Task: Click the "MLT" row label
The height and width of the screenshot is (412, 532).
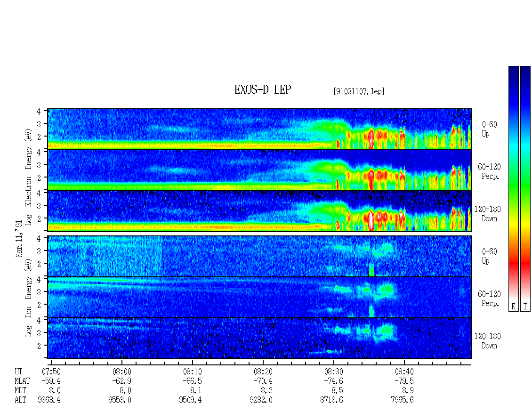Action: (20, 391)
